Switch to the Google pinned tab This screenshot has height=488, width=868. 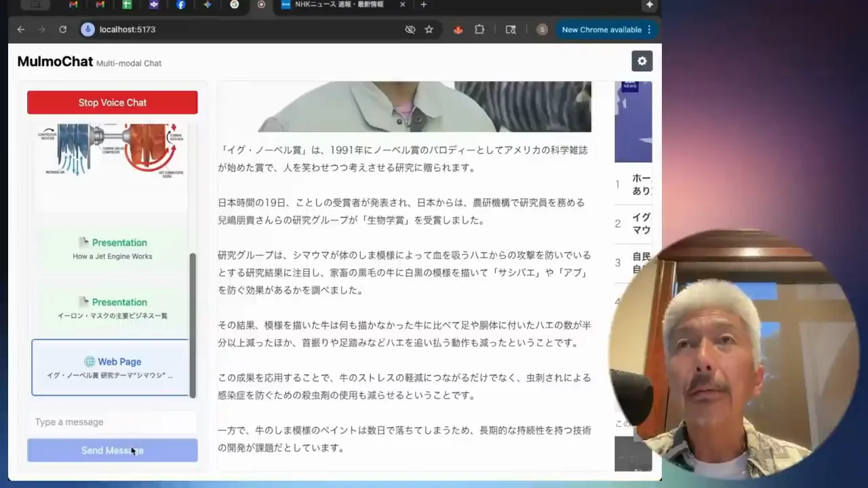(x=235, y=5)
